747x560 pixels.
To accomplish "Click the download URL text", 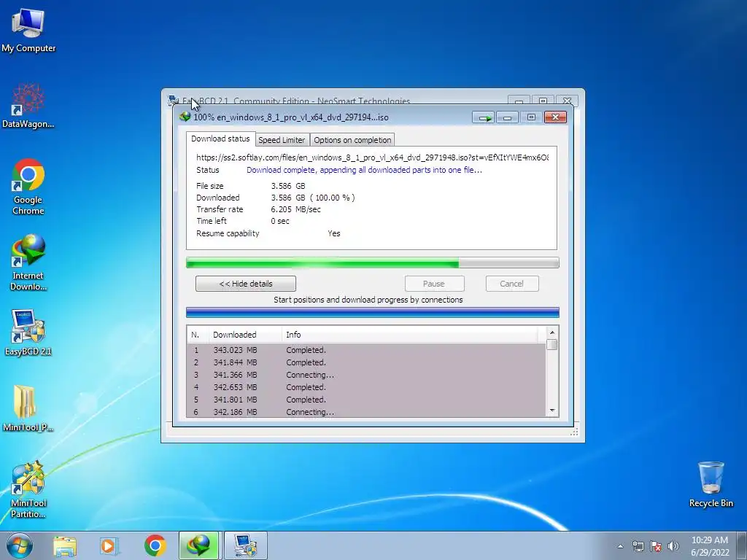I will point(372,157).
